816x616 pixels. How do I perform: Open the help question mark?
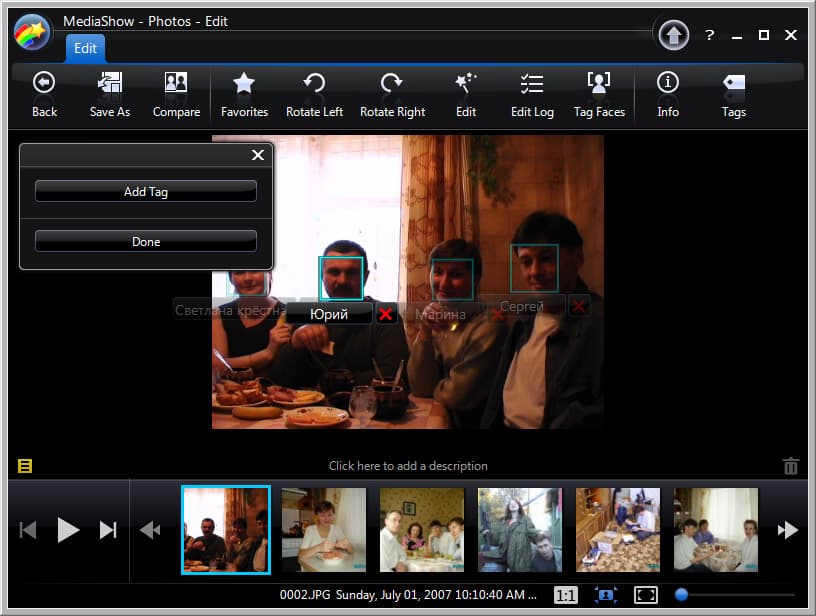point(709,35)
